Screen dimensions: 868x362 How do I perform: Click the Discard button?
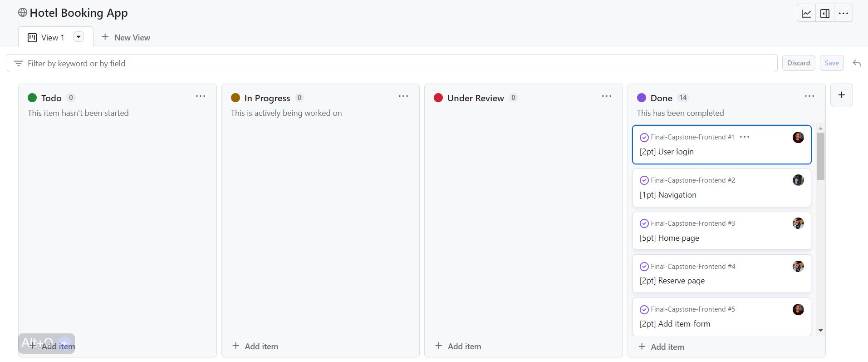pos(799,63)
